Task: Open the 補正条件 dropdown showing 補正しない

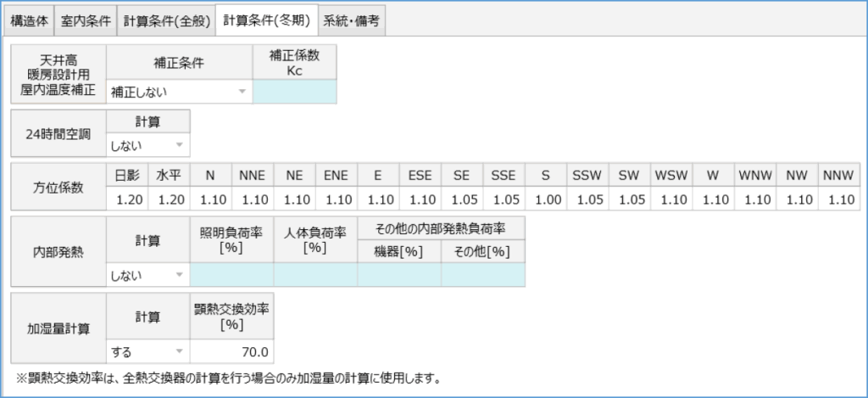Action: tap(179, 92)
